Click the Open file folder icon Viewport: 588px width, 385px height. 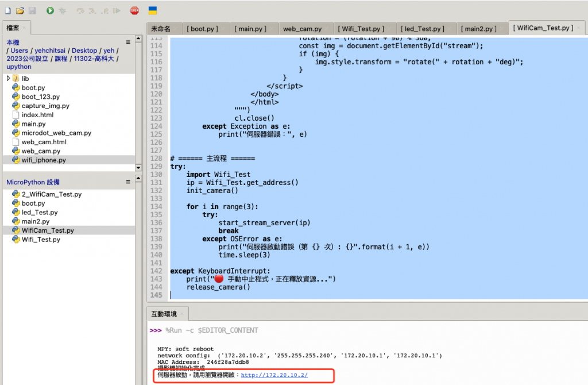point(20,10)
